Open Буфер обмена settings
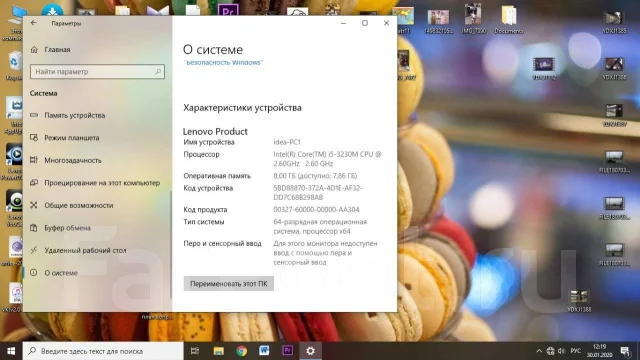The height and width of the screenshot is (360, 640). [x=67, y=228]
